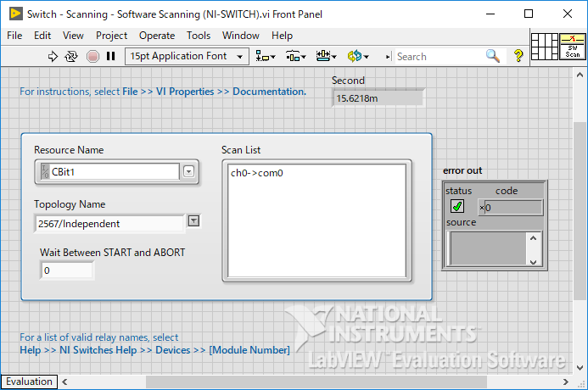Expand the Topology Name dropdown arrow
Image resolution: width=588 pixels, height=390 pixels.
coord(193,221)
